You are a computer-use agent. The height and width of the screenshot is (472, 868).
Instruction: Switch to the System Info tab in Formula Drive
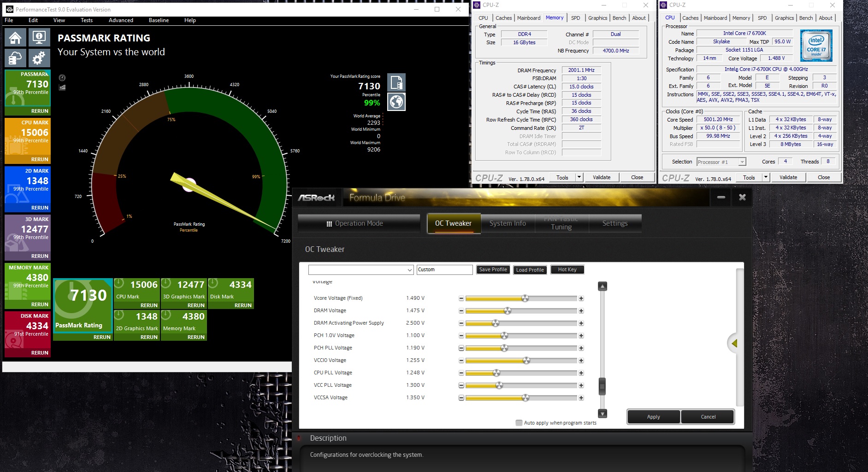[508, 223]
